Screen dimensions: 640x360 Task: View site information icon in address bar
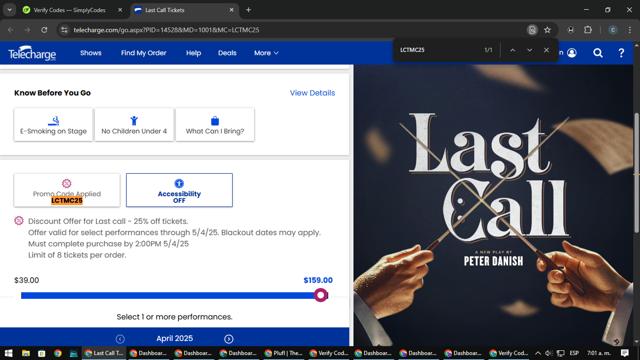coord(64,30)
